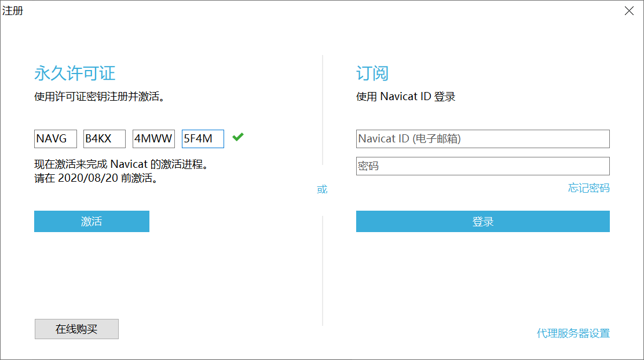Click the green checkmark validation icon
Screen dimensions: 644x360
237,138
